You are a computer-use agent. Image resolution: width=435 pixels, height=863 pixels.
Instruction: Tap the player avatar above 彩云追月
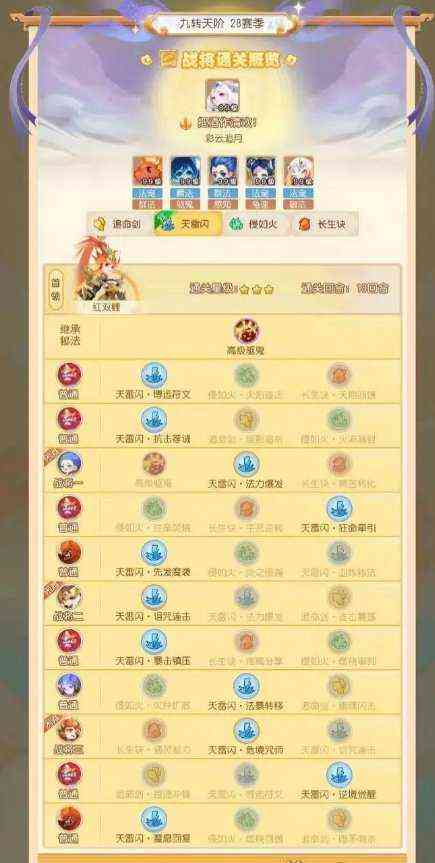pyautogui.click(x=222, y=97)
